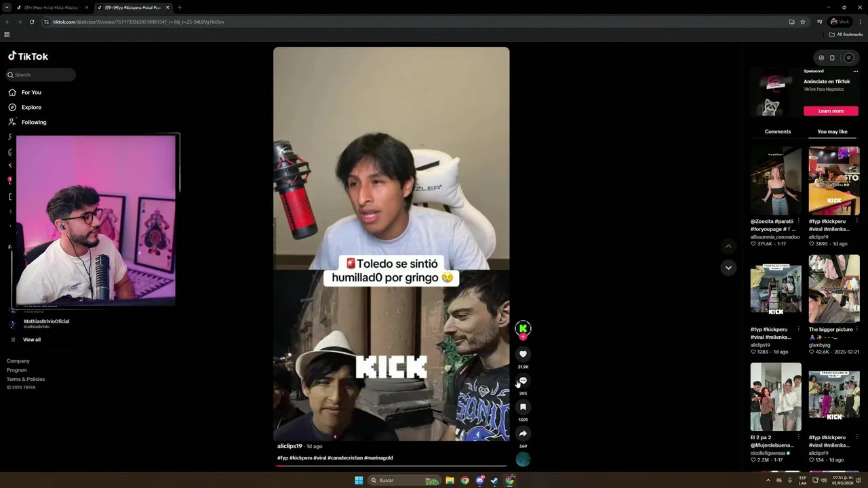Open options for 3890-likes aliclips19 video
Viewport: 868px width, 488px height.
(856, 222)
